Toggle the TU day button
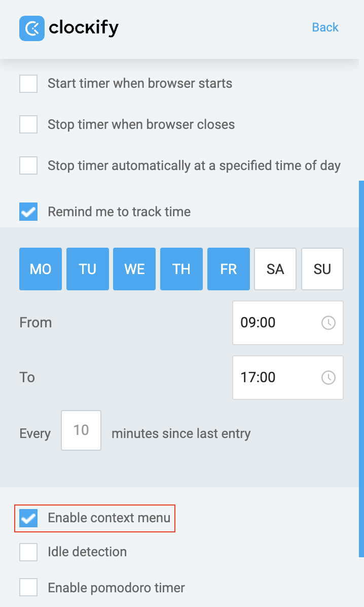This screenshot has width=364, height=607. point(88,269)
